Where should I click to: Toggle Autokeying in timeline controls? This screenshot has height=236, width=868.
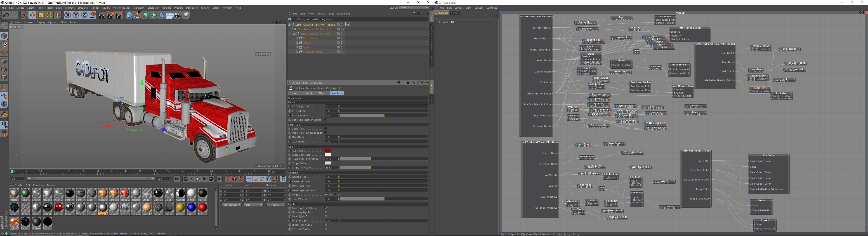click(235, 179)
